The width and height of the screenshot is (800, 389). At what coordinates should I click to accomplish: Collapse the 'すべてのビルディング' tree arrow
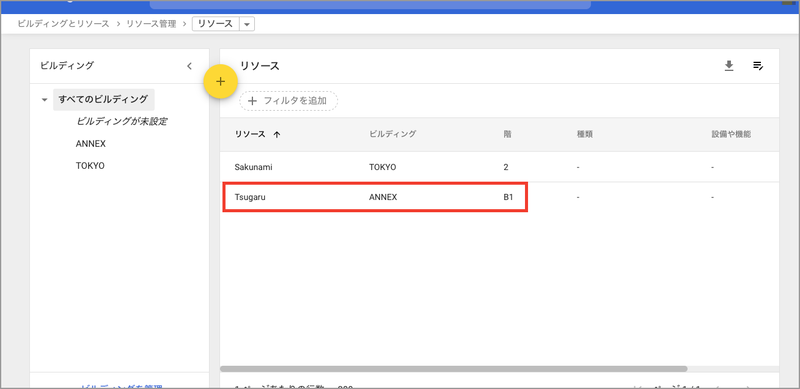pyautogui.click(x=44, y=100)
